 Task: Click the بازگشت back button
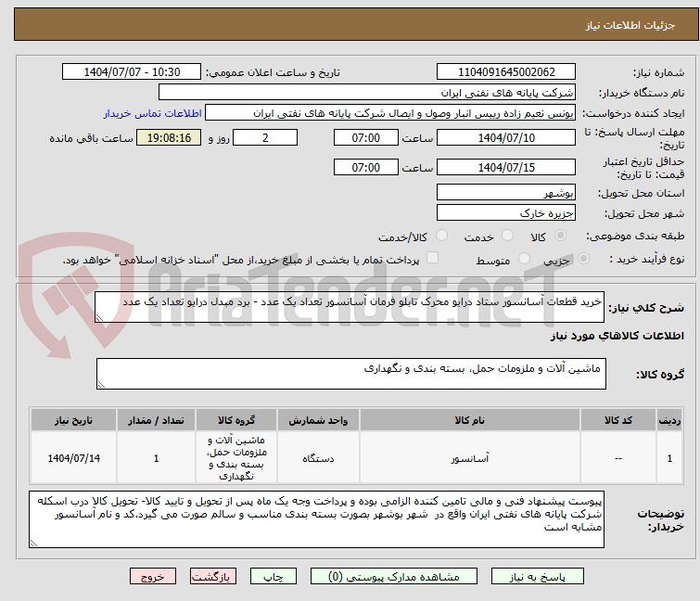click(212, 576)
